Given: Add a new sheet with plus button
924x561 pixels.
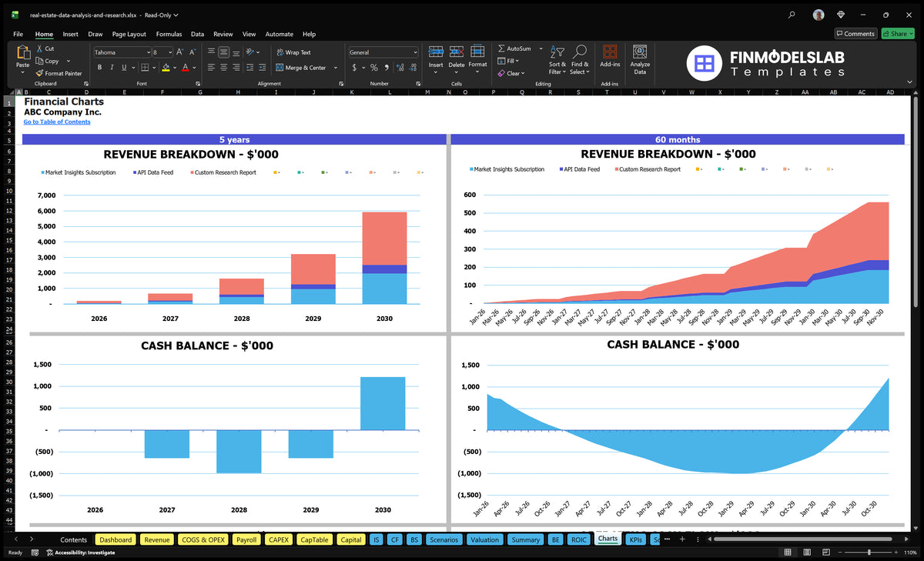Looking at the screenshot, I should [x=682, y=539].
